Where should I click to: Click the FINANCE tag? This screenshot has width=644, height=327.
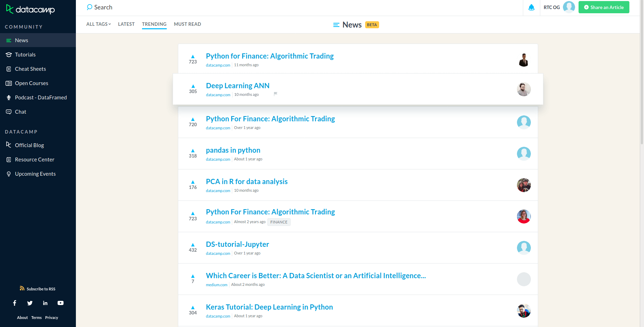[279, 222]
